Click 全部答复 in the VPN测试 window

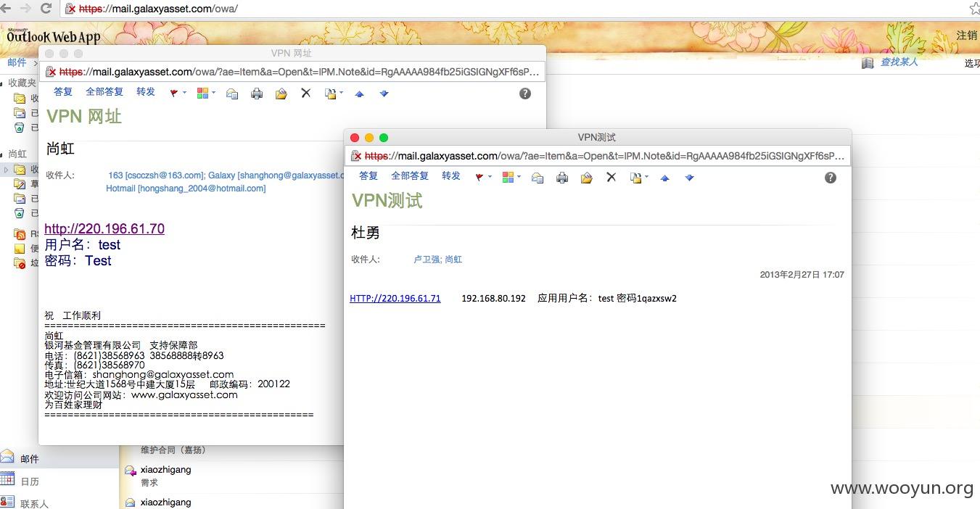tap(410, 176)
